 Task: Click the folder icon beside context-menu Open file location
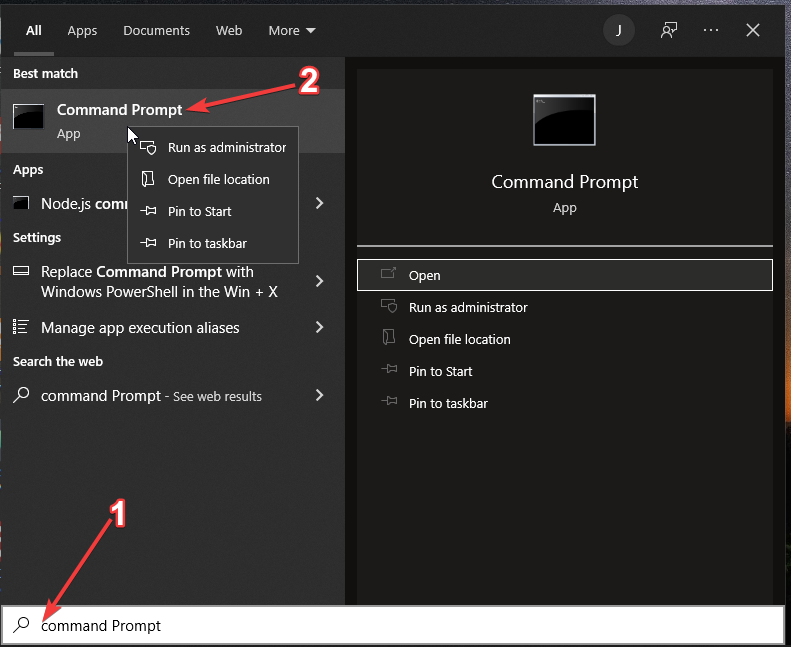point(148,179)
